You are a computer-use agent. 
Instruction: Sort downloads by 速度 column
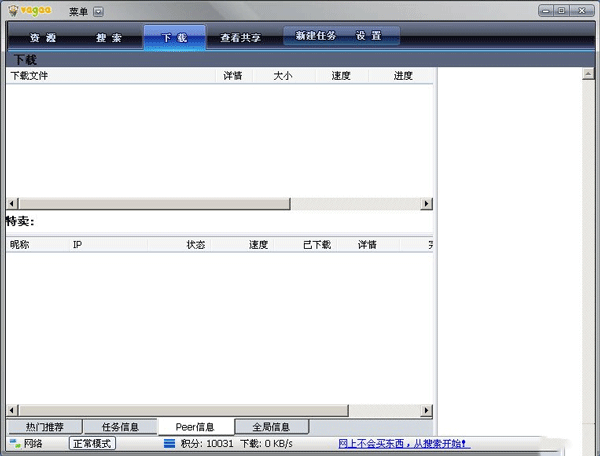[341, 75]
